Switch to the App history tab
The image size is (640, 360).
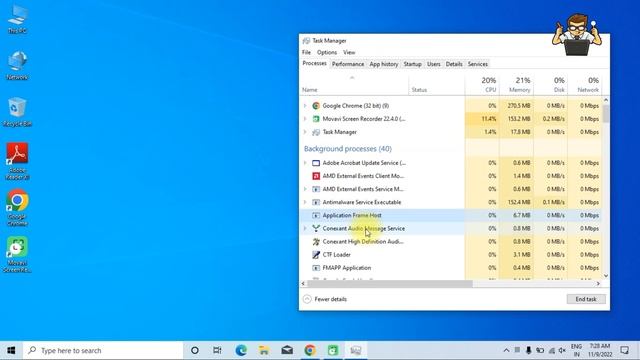click(384, 64)
